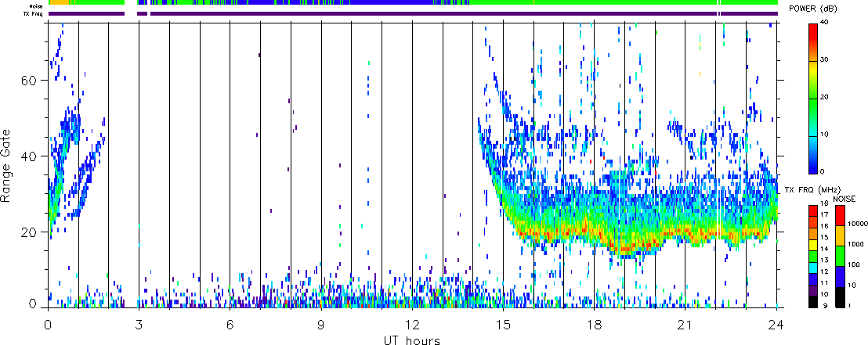Pick the black bottom block of the TX FRQ bar

click(x=813, y=303)
